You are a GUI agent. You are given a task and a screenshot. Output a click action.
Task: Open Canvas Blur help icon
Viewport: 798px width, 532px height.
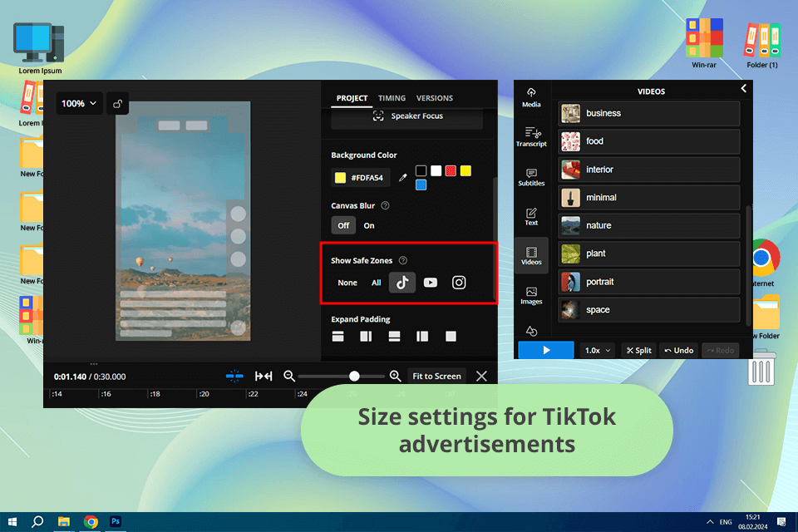pyautogui.click(x=385, y=205)
